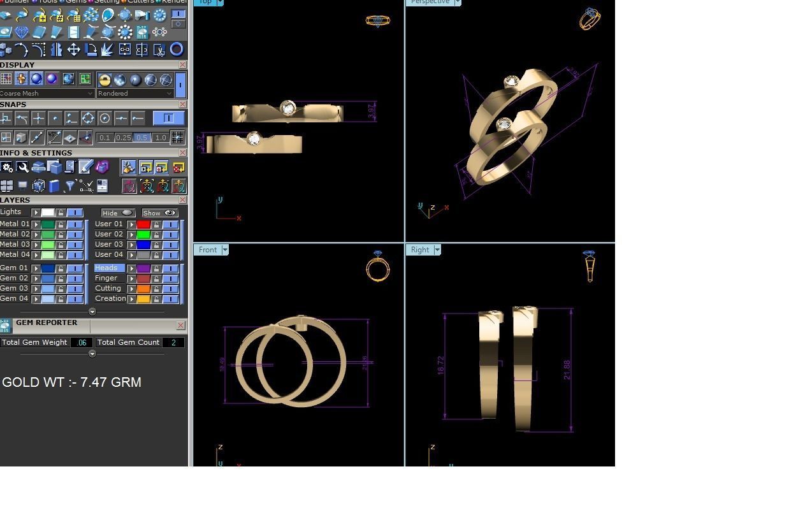Set snap increment to 1.0

coord(160,138)
